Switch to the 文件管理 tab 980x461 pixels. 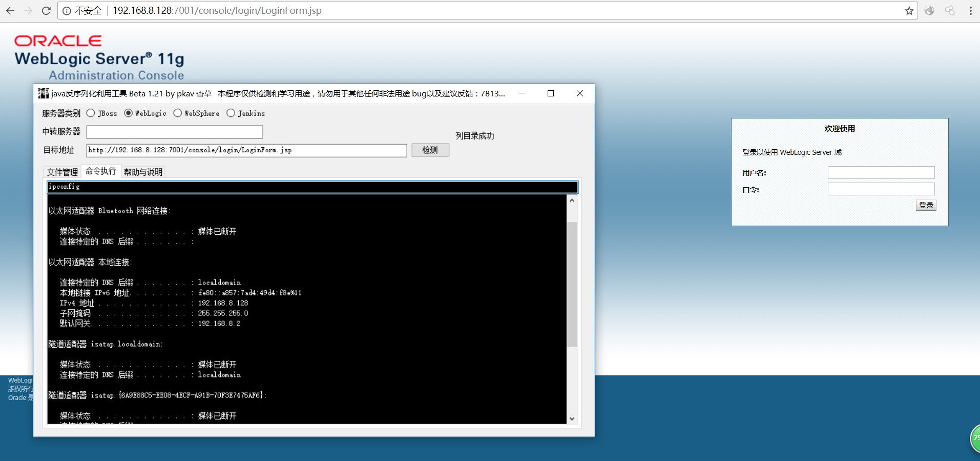(x=62, y=172)
